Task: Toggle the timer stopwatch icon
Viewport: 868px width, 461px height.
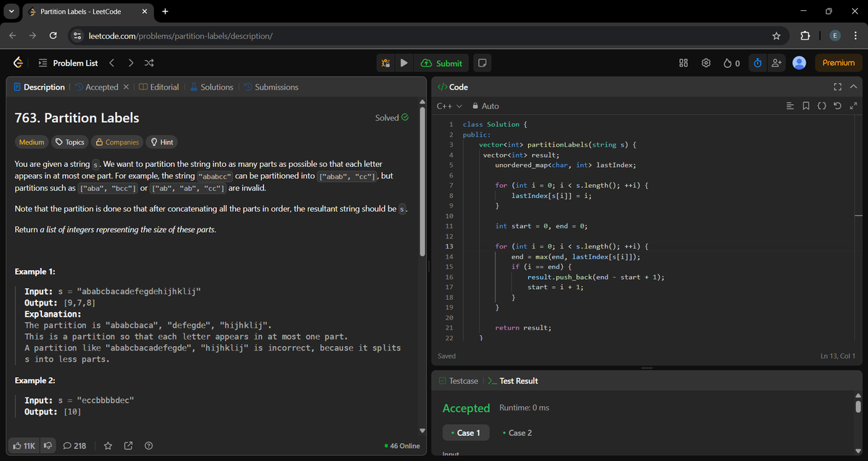Action: [757, 63]
